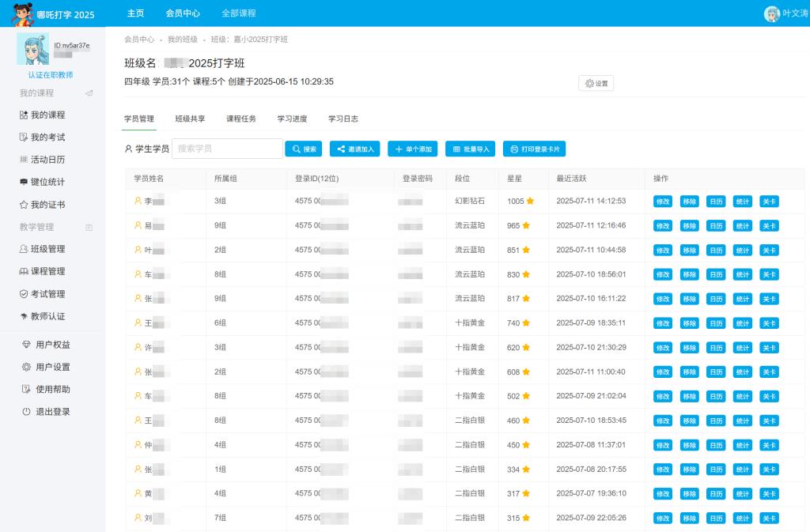810x532 pixels.
Task: Switch to the 学习进度 tab
Action: point(292,119)
